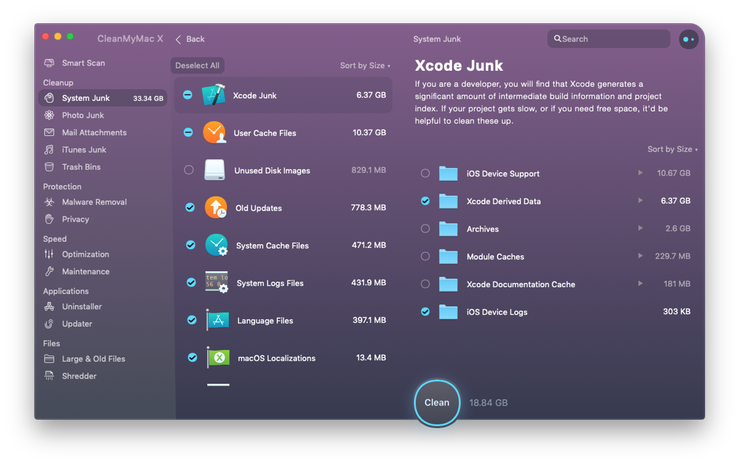Click the iOS Device Support folder icon
This screenshot has height=465, width=740.
point(448,173)
